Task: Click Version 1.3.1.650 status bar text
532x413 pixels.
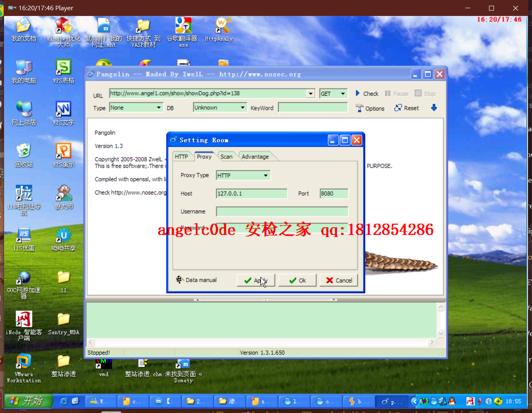Action: (x=262, y=352)
